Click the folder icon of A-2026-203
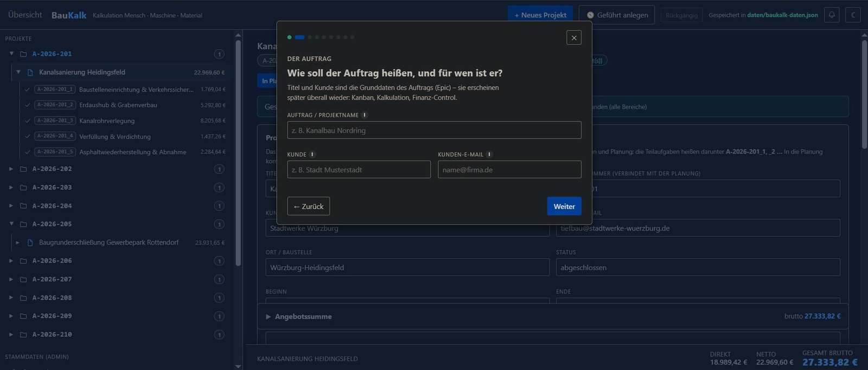Screen dimensions: 868x370 pos(23,187)
